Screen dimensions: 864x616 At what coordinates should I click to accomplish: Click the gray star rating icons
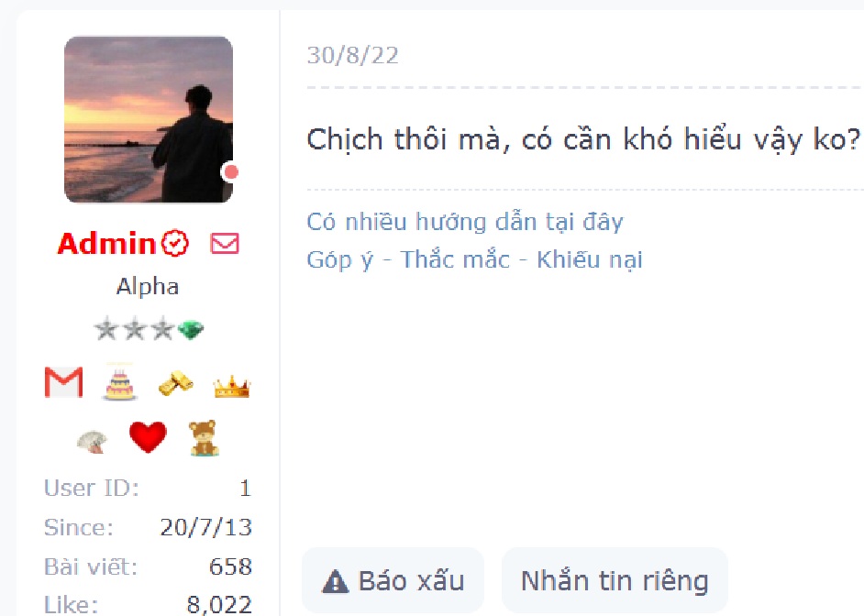coord(135,329)
